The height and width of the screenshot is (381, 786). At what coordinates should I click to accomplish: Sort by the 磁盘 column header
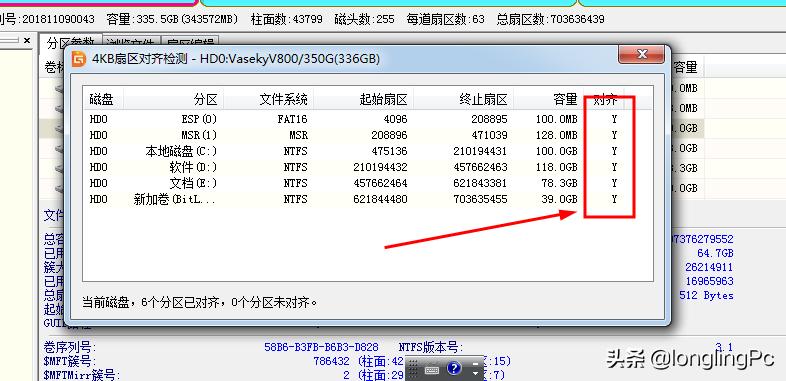coord(101,99)
